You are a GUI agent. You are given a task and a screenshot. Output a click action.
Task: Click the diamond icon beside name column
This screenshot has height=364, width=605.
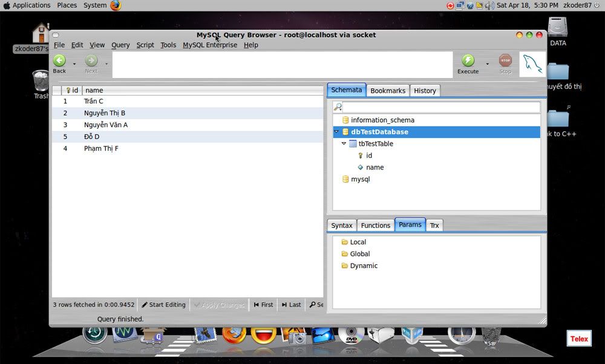tap(361, 167)
